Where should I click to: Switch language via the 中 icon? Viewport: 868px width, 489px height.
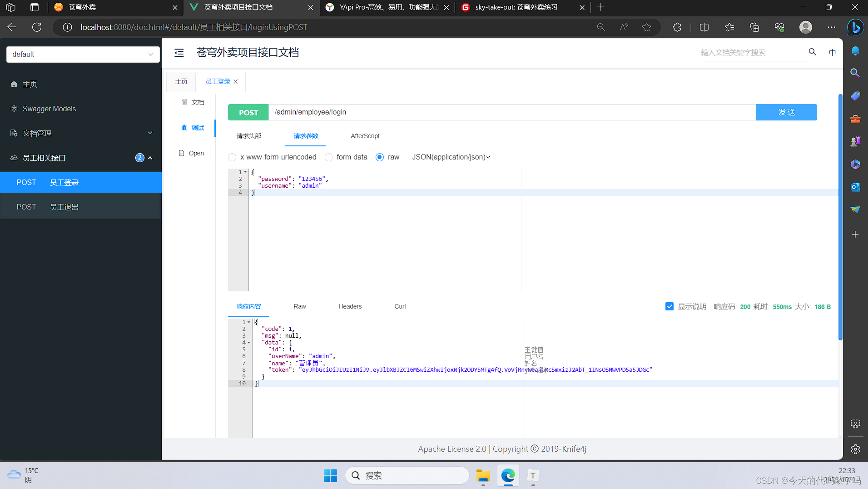[x=832, y=52]
